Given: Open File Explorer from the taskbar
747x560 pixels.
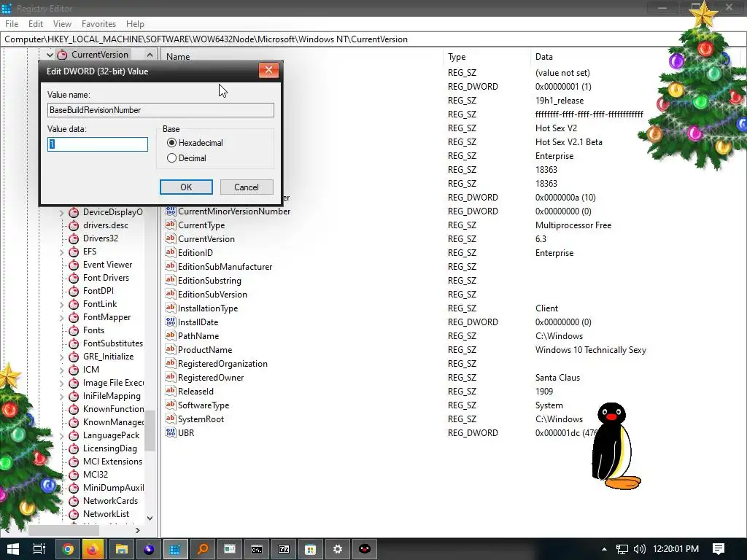Looking at the screenshot, I should 122,549.
